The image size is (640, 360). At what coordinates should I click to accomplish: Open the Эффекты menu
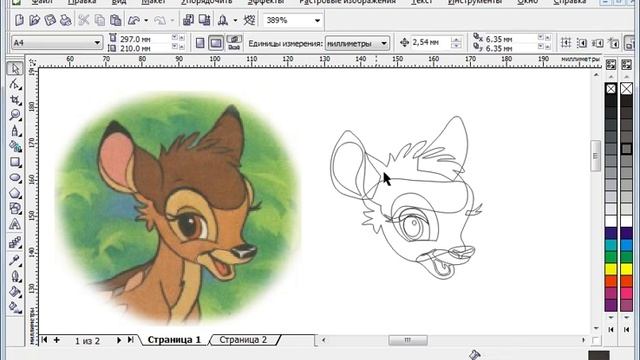coord(266,2)
